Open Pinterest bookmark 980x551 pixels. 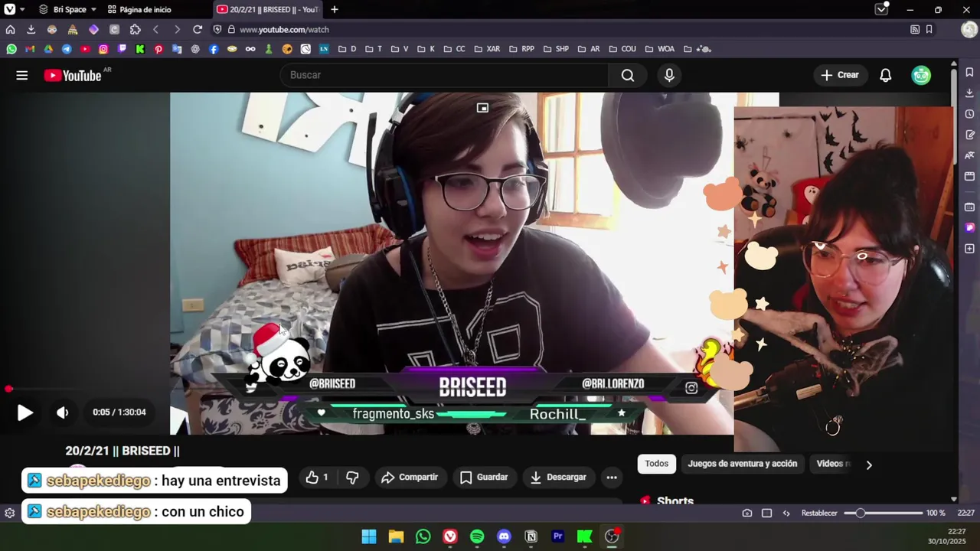158,49
